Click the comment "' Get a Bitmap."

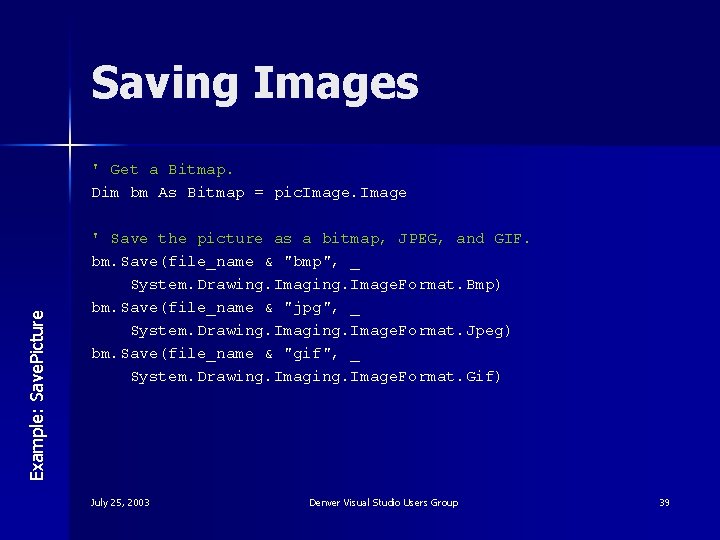coord(163,170)
